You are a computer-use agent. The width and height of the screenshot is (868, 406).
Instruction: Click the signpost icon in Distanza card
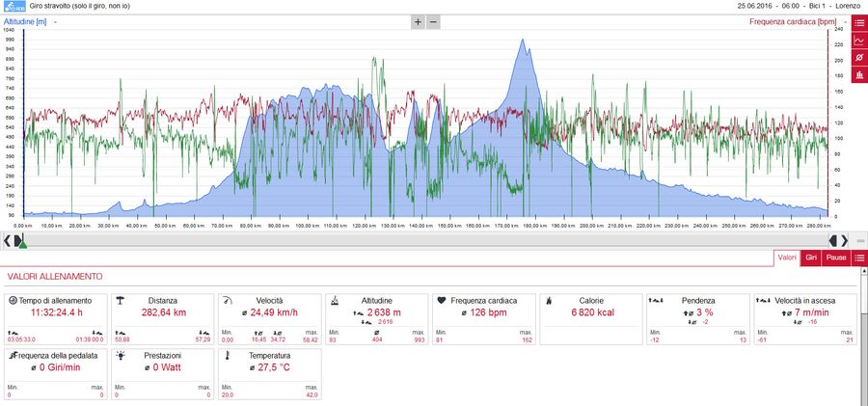pyautogui.click(x=120, y=300)
